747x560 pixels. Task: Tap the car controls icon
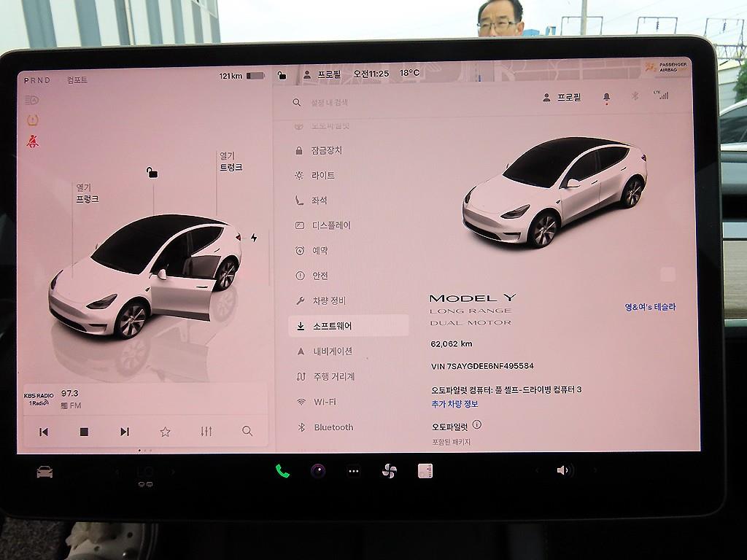44,472
